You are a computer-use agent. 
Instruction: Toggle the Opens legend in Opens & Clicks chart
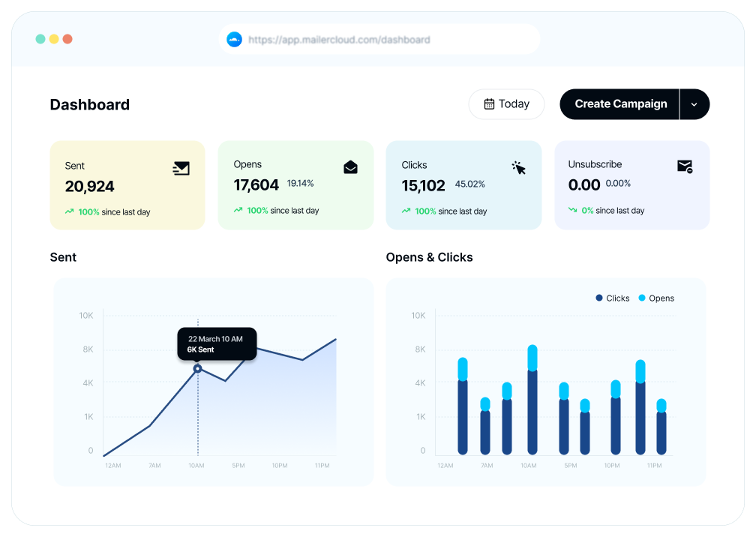pyautogui.click(x=656, y=298)
